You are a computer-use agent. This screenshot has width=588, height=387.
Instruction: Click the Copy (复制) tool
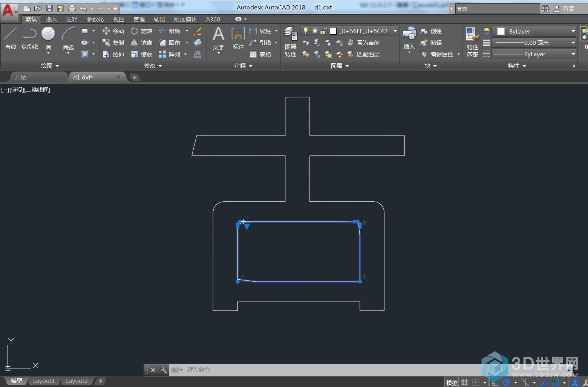pyautogui.click(x=113, y=43)
